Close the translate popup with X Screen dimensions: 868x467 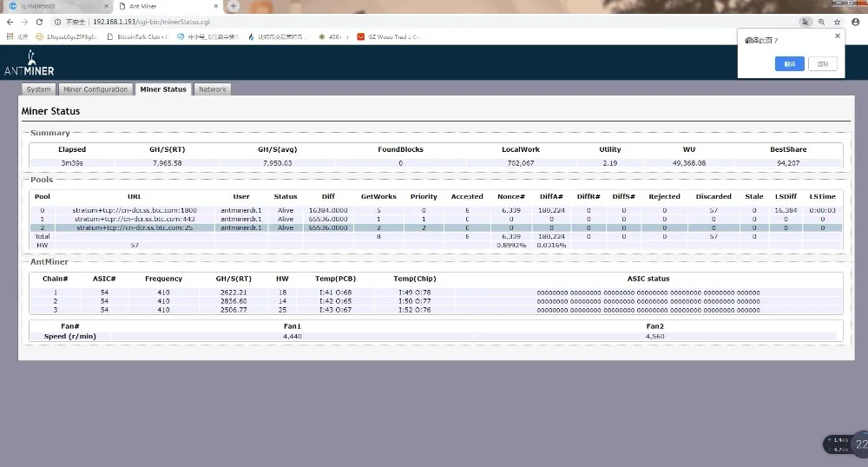[x=838, y=36]
